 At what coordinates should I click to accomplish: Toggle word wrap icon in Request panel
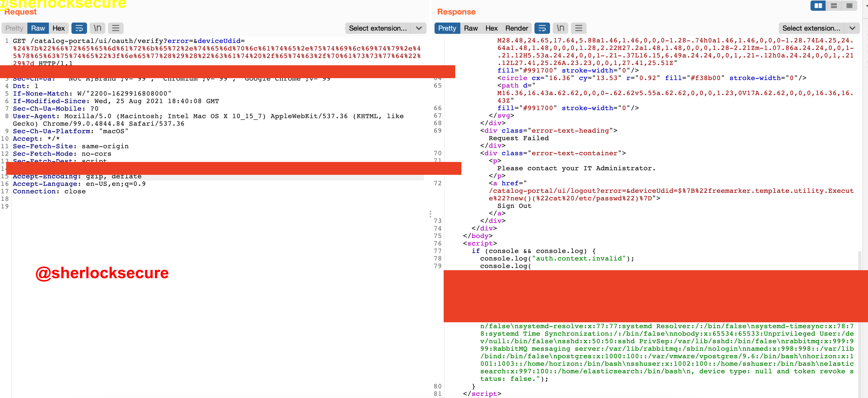coord(79,28)
